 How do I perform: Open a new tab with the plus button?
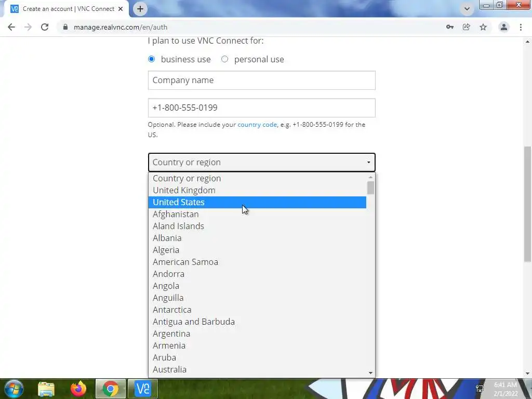(x=140, y=9)
